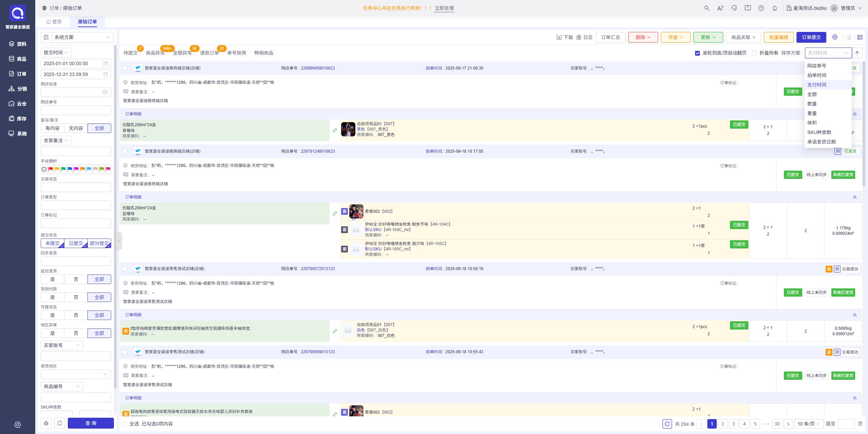
Task: Refresh the order list pagination
Action: (x=667, y=423)
